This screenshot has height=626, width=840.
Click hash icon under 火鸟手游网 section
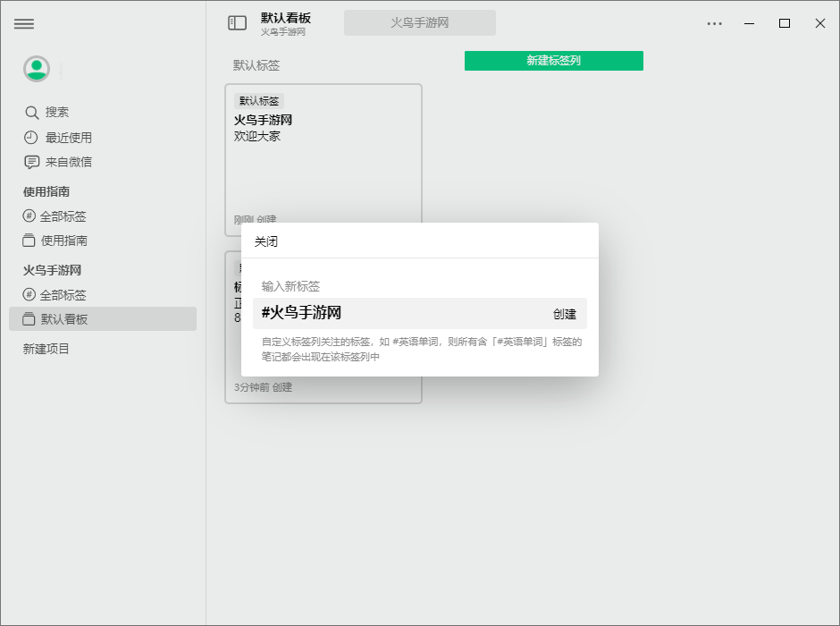pos(29,295)
